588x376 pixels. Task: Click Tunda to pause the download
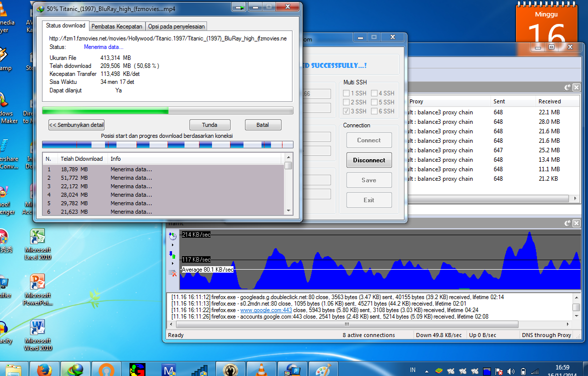coord(209,125)
